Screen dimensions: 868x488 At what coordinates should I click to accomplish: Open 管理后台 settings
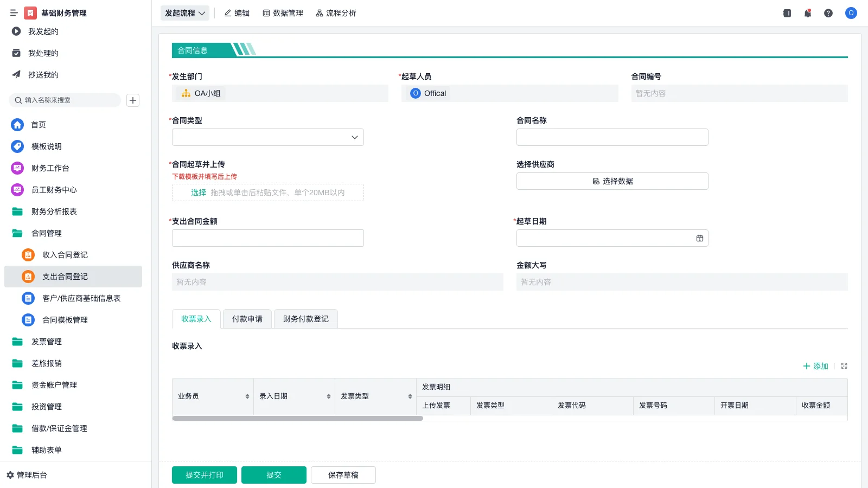click(27, 475)
